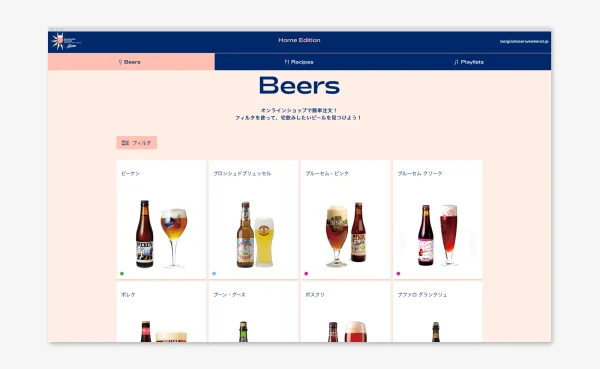The image size is (600, 369).
Task: Click the ブファロ グランクリュ card title
Action: (x=422, y=295)
